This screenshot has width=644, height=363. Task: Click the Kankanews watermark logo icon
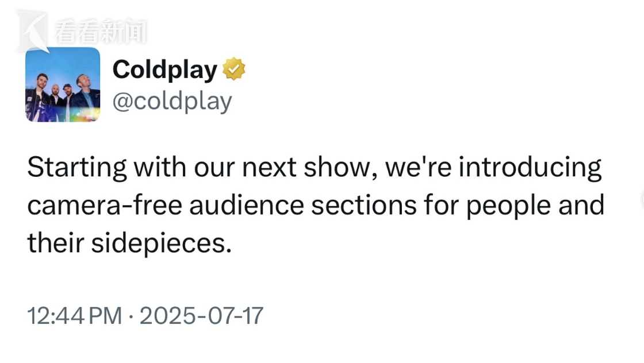[x=32, y=32]
